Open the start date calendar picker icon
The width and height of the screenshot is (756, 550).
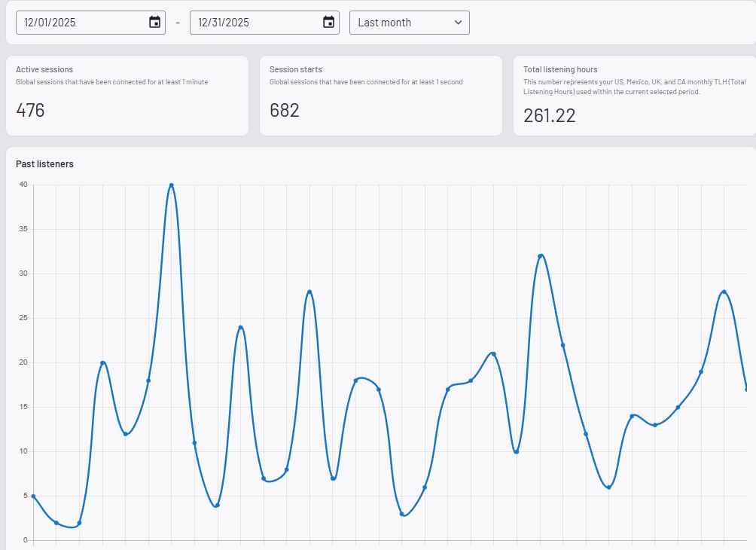click(154, 23)
